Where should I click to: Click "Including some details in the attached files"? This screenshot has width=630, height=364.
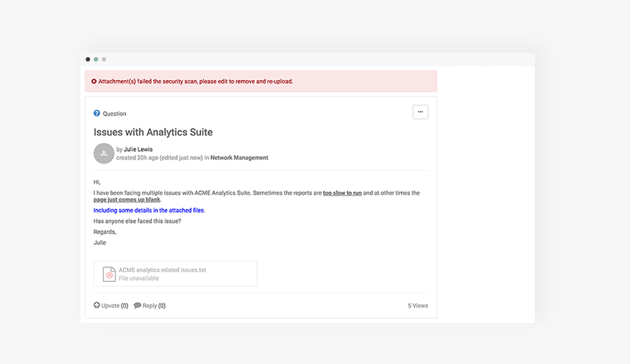tap(149, 210)
